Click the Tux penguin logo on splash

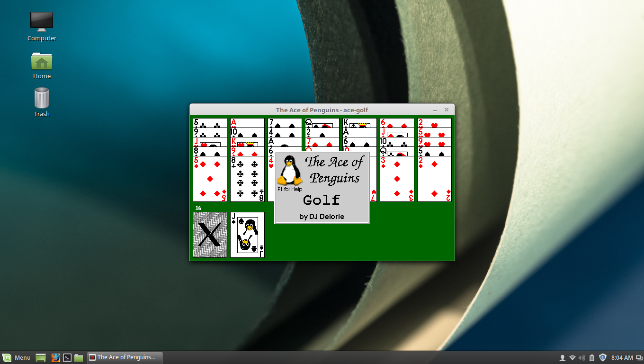[290, 170]
